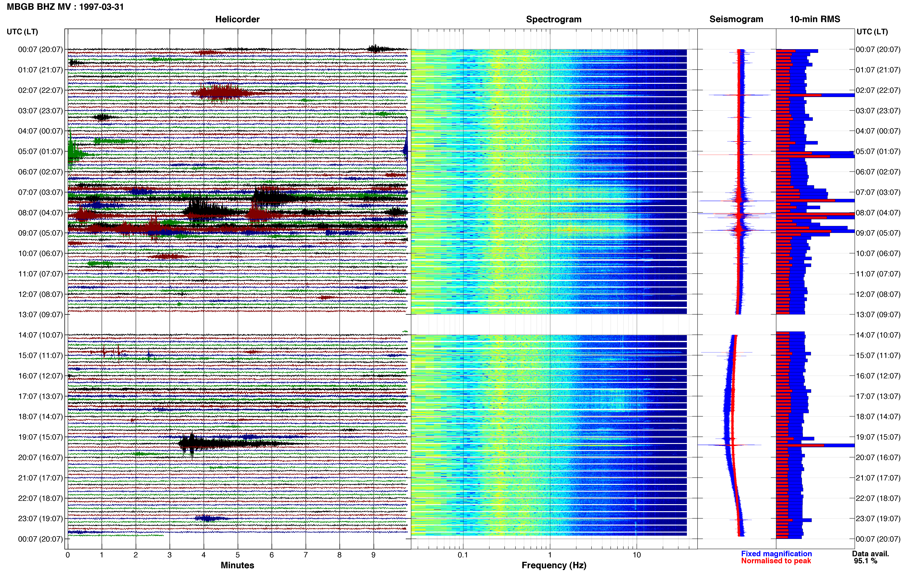Click the Spectrogram panel heading
This screenshot has width=924, height=578.
click(554, 20)
